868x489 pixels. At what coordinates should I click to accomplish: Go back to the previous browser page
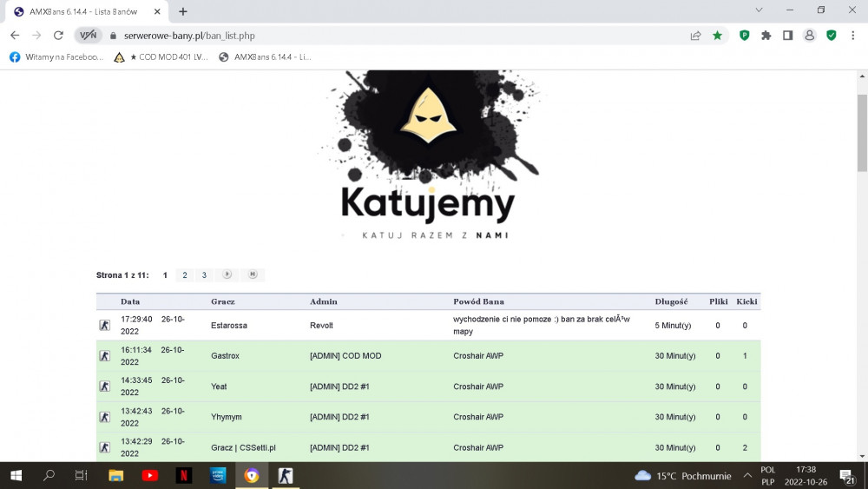15,36
